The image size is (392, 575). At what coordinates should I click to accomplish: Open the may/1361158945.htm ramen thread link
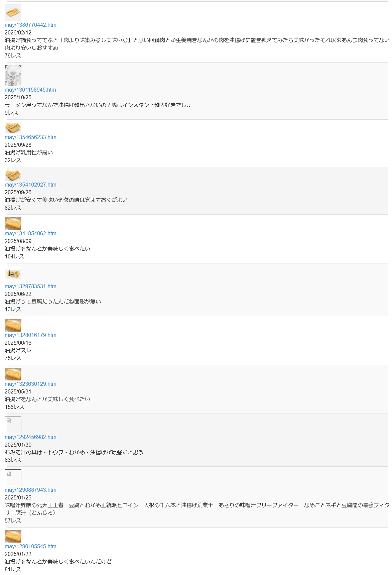pos(30,90)
